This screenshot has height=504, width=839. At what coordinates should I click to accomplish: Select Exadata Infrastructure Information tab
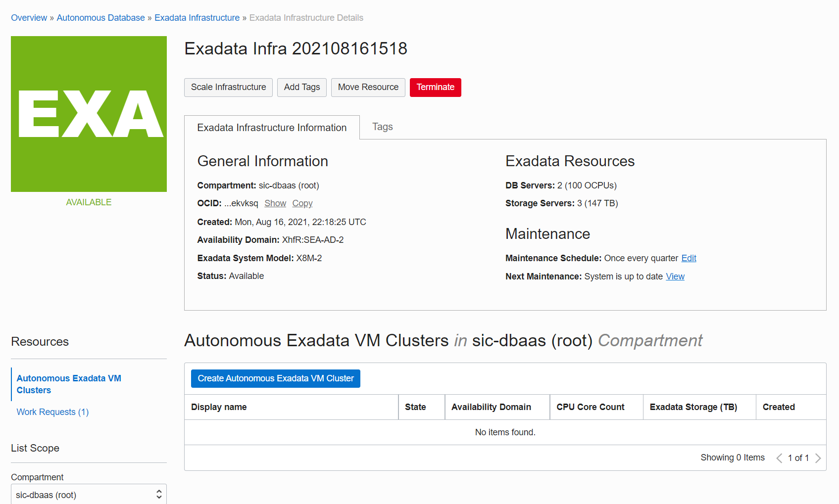(272, 128)
